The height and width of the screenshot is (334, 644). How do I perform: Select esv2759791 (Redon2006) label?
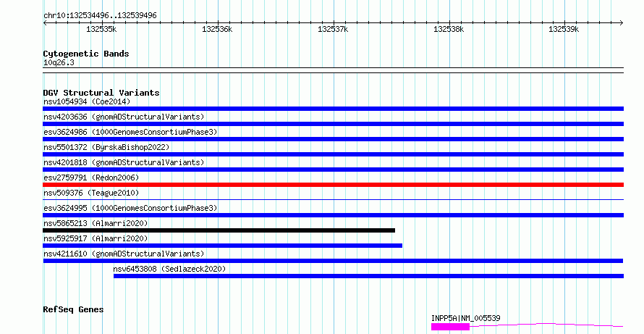91,178
